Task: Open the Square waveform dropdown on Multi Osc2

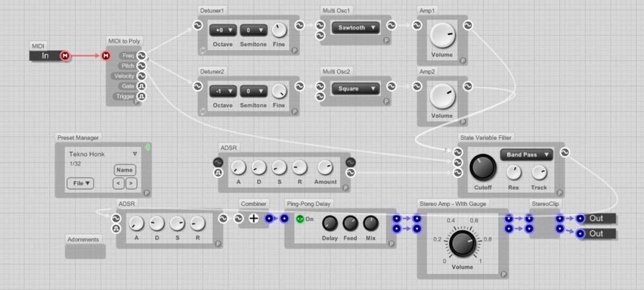Action: [355, 88]
